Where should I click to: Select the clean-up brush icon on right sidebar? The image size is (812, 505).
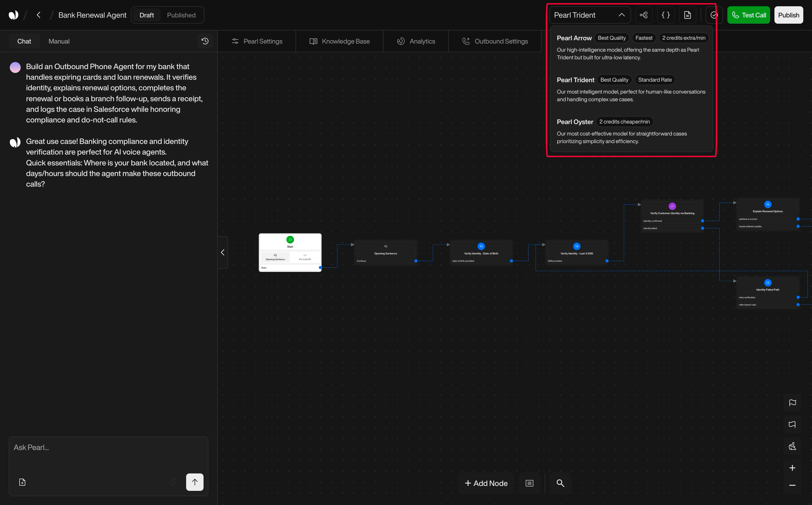[x=793, y=446]
